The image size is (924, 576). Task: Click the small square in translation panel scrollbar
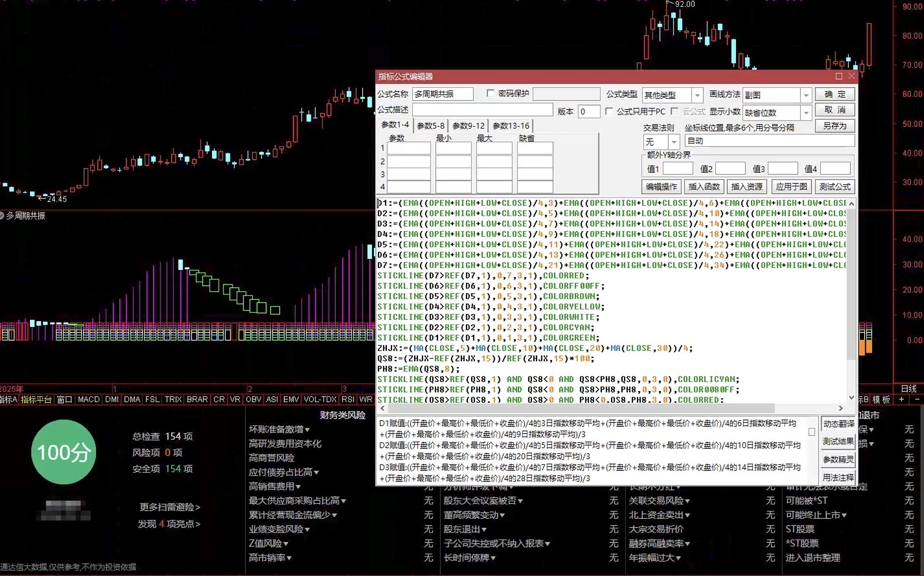point(811,432)
